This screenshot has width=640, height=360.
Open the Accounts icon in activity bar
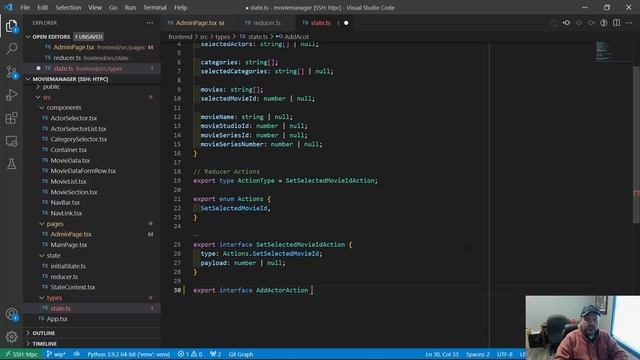coord(11,314)
